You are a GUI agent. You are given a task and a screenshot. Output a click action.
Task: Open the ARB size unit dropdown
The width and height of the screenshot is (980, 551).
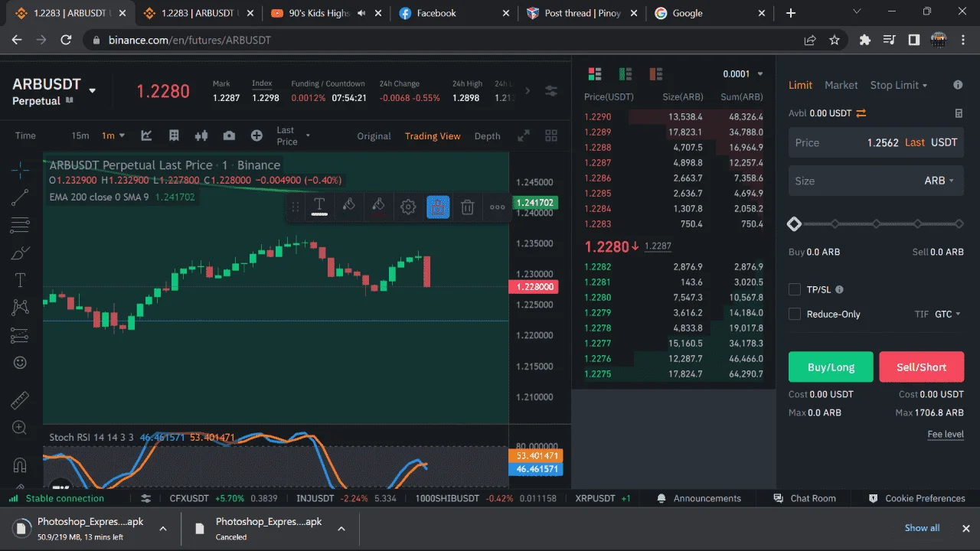click(939, 181)
